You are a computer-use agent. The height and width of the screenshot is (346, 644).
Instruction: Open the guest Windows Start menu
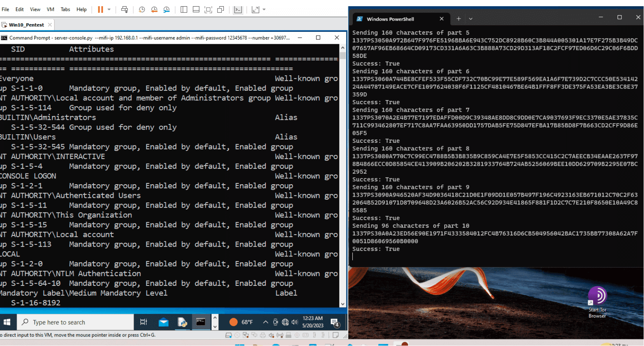(7, 322)
